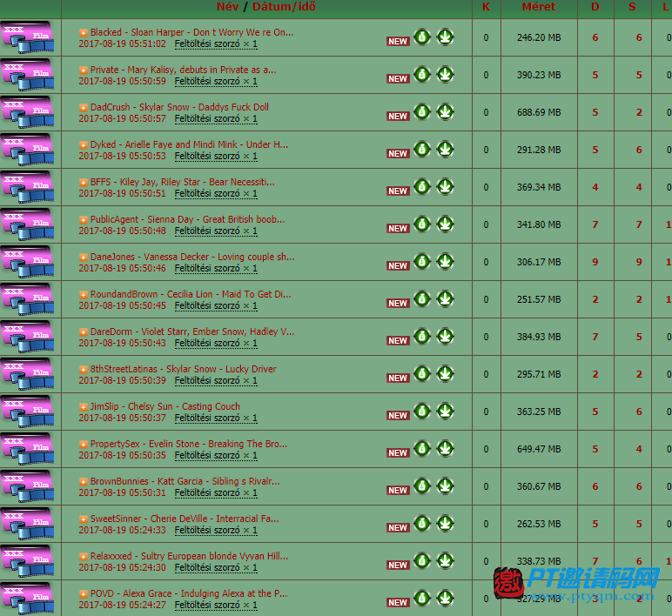This screenshot has height=616, width=672.
Task: Sort list by Dátum/idő header
Action: (284, 6)
